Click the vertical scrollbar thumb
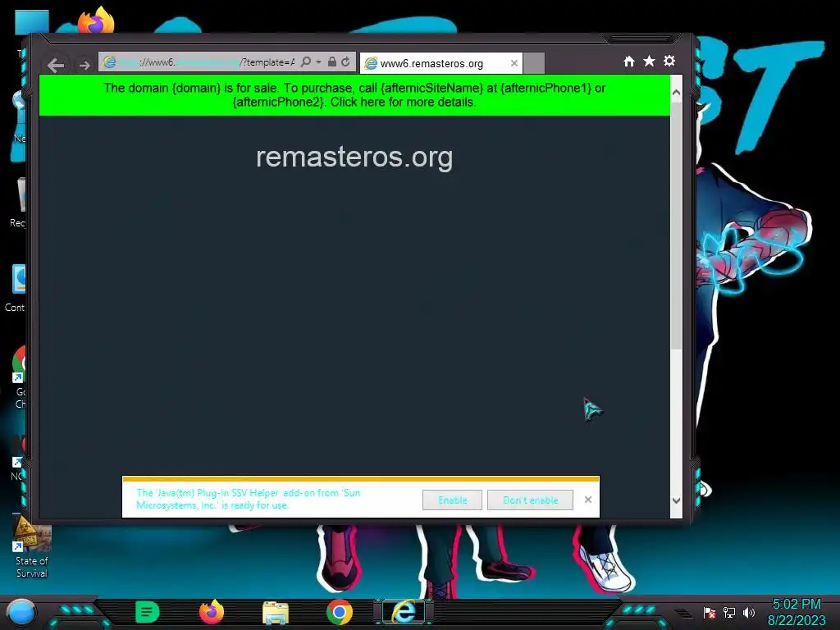The image size is (840, 630). [x=676, y=225]
